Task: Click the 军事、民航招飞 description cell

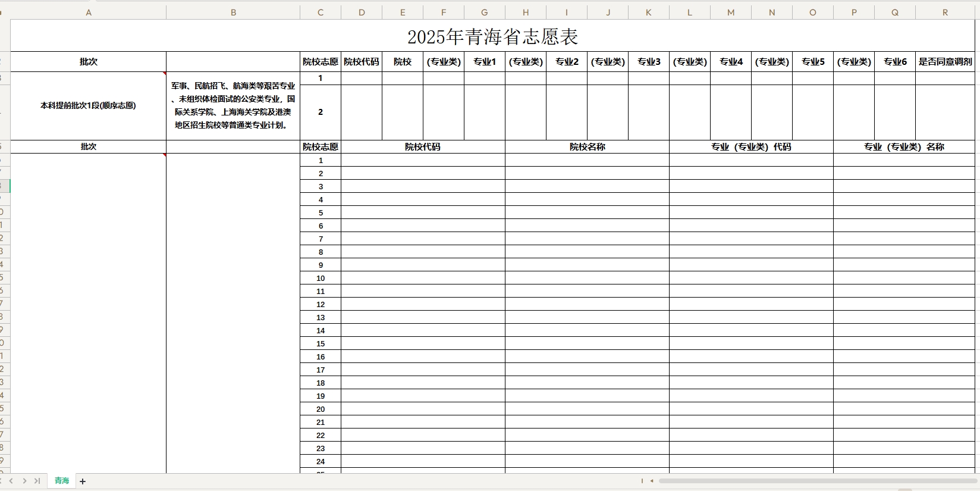Action: [233, 106]
